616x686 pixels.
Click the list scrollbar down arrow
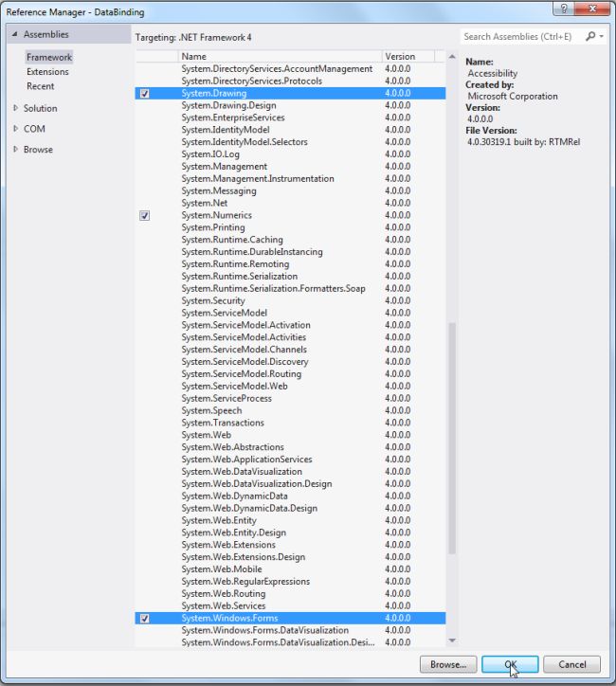click(x=452, y=641)
